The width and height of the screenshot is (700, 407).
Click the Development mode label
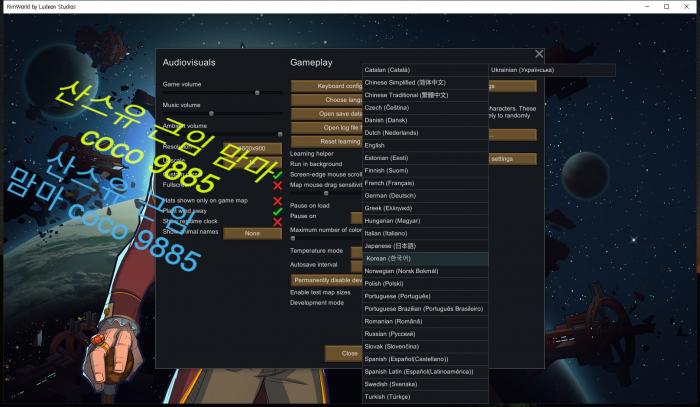click(317, 303)
